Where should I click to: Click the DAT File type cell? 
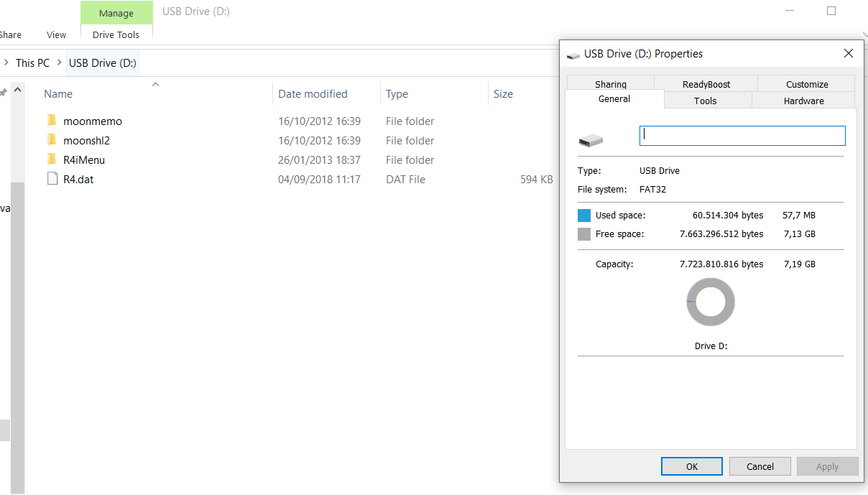[x=405, y=180]
